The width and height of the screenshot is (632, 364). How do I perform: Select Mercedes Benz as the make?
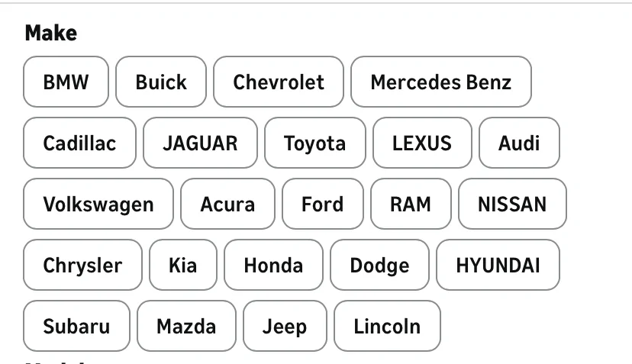(440, 82)
